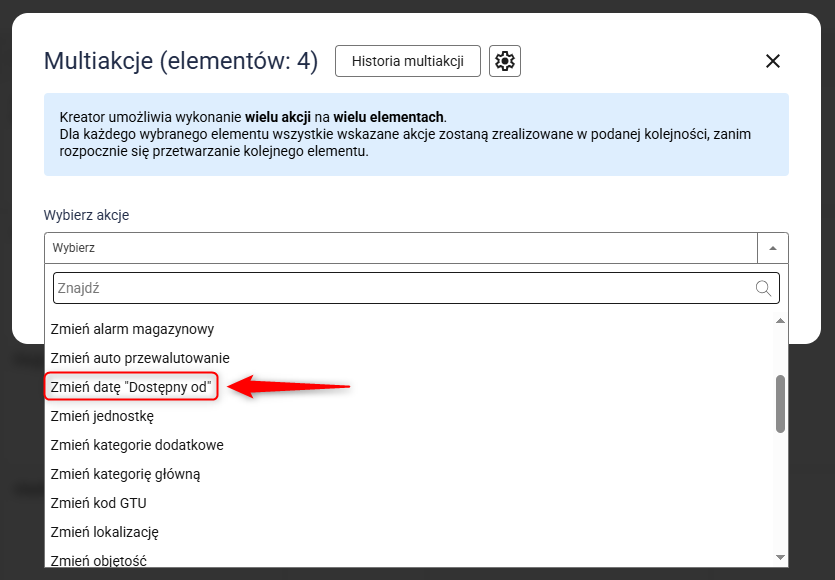Select Zmień kategorię główną option
835x580 pixels.
pyautogui.click(x=126, y=474)
